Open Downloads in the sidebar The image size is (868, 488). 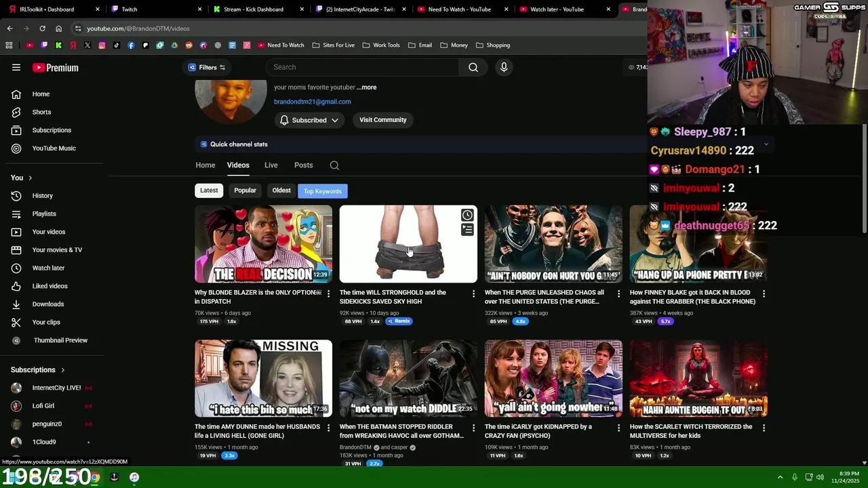(x=47, y=304)
